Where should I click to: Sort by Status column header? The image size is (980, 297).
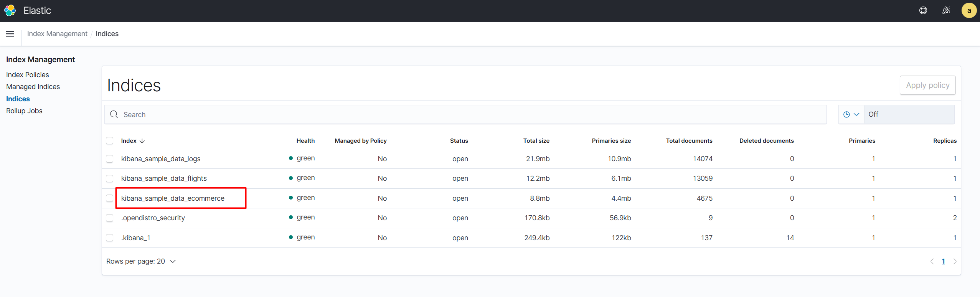click(459, 141)
